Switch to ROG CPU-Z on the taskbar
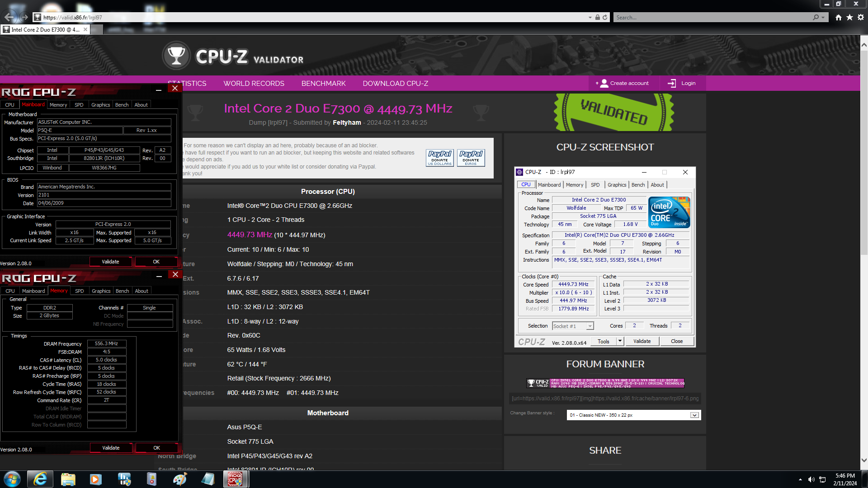The height and width of the screenshot is (488, 868). point(236,479)
